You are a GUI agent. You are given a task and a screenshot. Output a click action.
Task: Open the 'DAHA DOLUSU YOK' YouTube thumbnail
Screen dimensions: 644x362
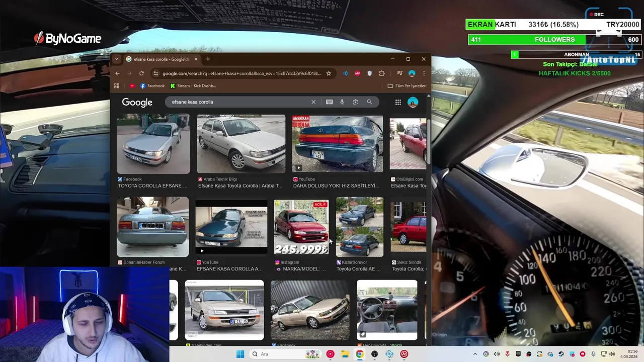(338, 144)
